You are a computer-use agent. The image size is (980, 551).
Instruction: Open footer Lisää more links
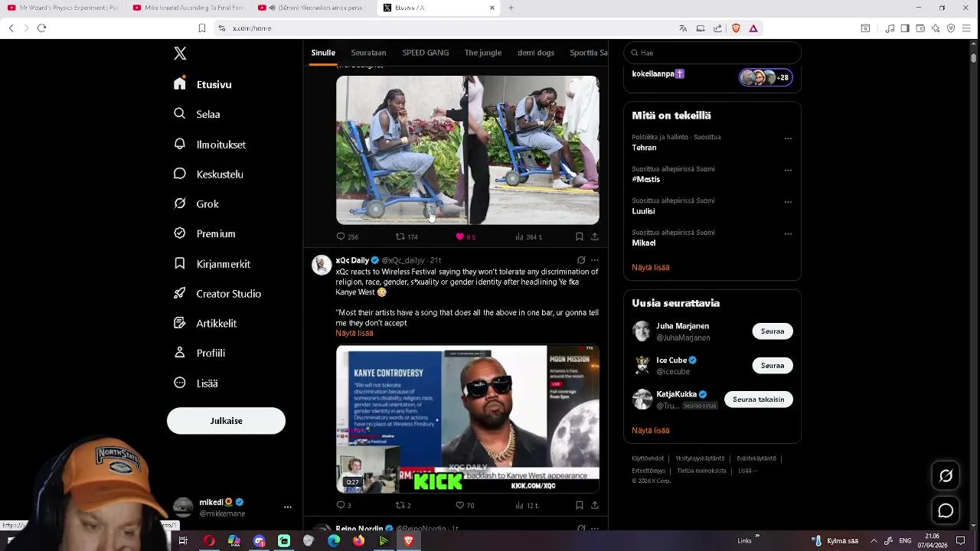point(747,471)
